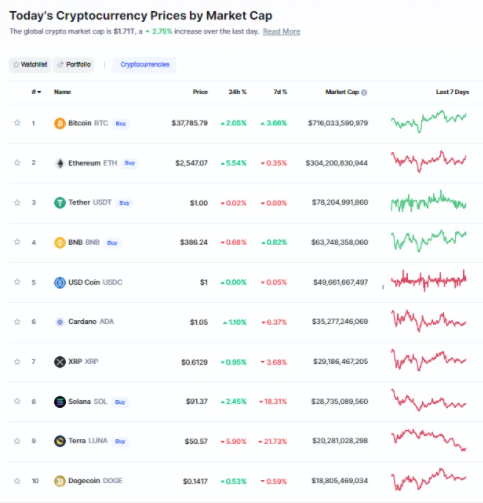Sort the table by 24h % column
Viewport: 483px width, 503px height.
237,92
